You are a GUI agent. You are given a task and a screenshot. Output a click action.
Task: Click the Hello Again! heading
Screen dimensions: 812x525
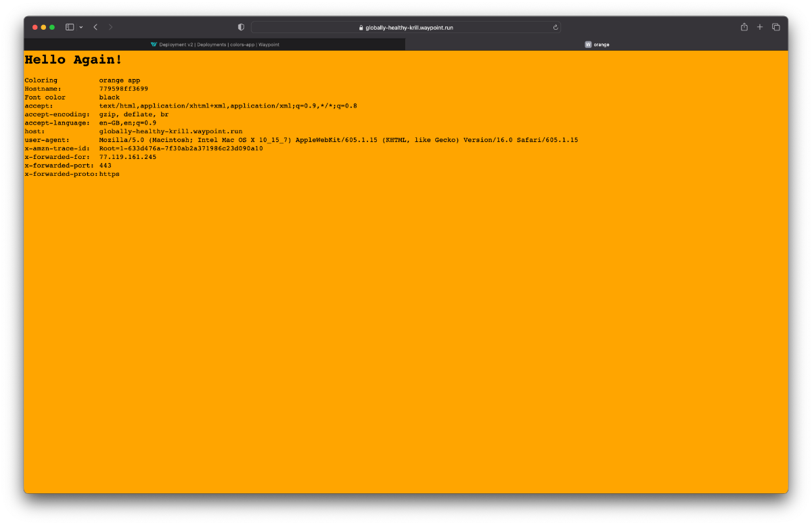pyautogui.click(x=74, y=60)
